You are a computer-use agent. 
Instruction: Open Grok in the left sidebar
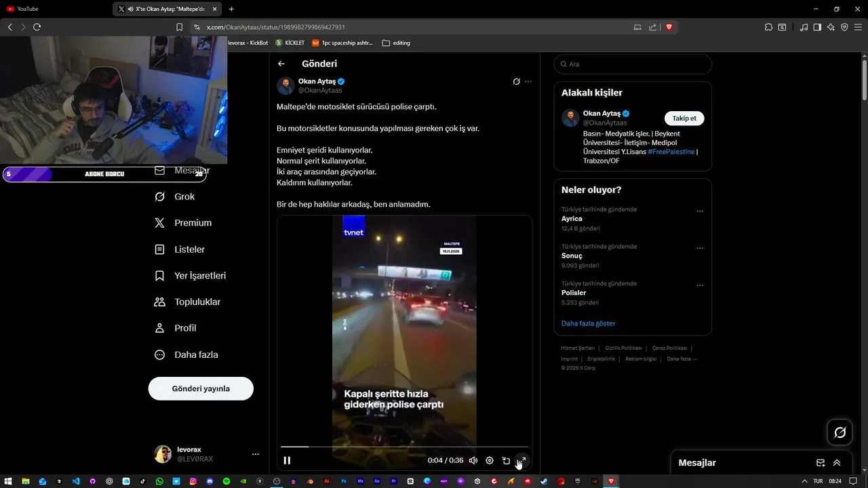pyautogui.click(x=175, y=197)
